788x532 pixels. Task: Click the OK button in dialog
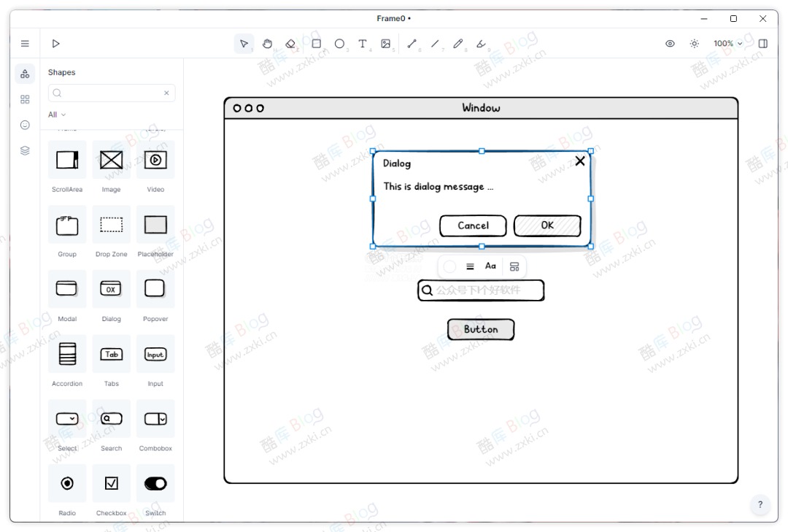coord(547,225)
